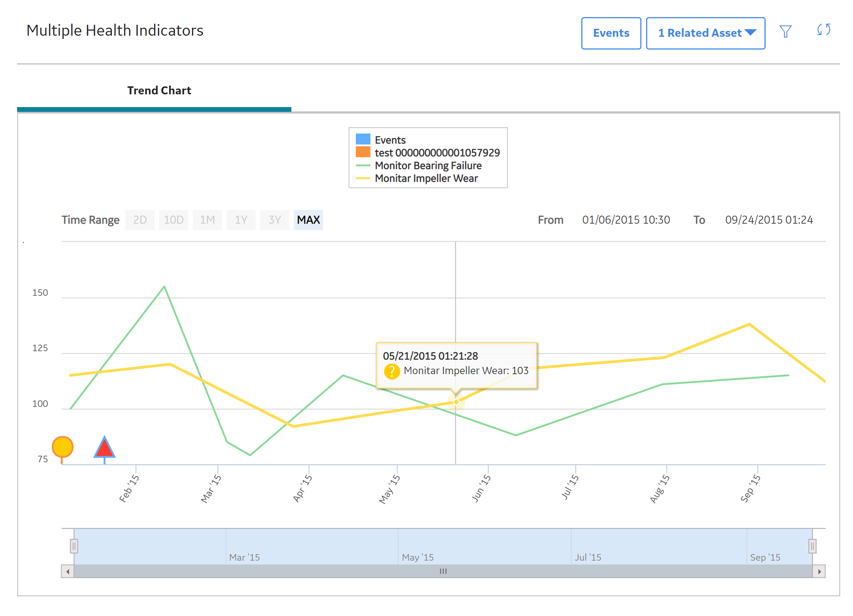Click the yellow question mark tooltip icon

click(x=392, y=372)
